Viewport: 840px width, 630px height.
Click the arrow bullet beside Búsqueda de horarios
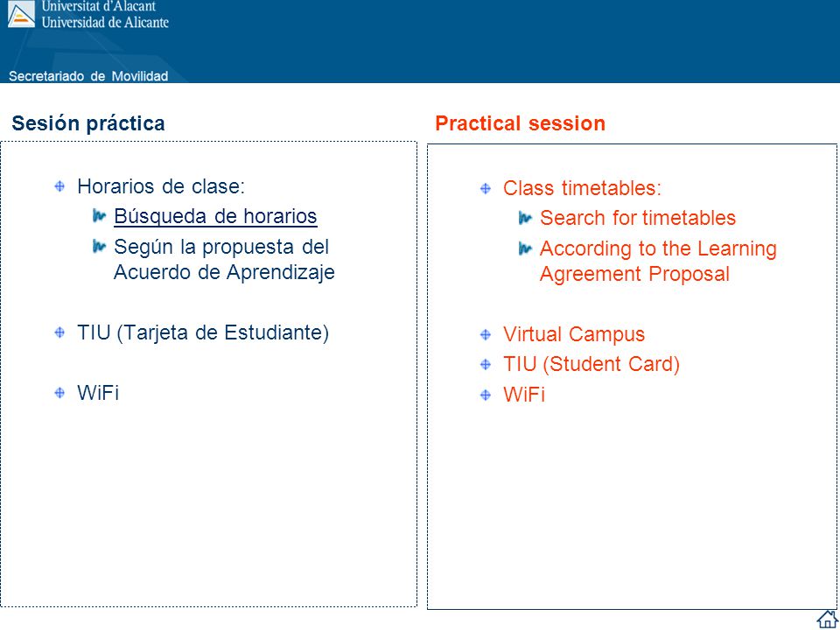[x=99, y=216]
